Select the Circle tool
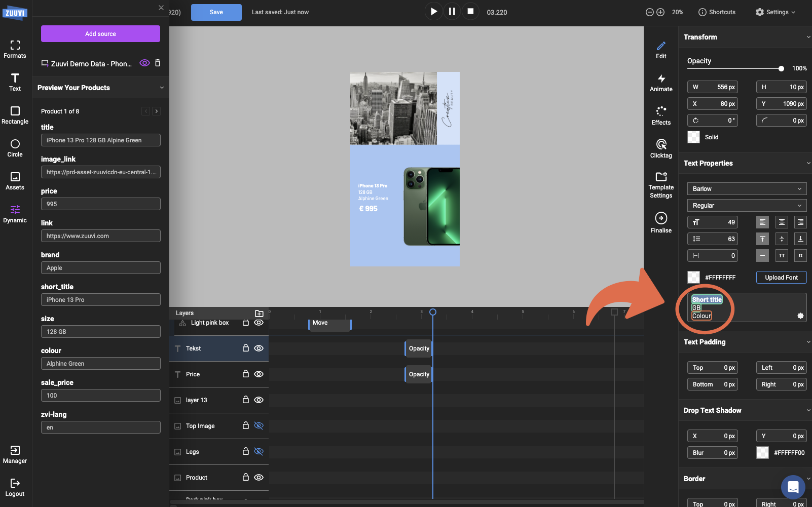 pyautogui.click(x=15, y=147)
